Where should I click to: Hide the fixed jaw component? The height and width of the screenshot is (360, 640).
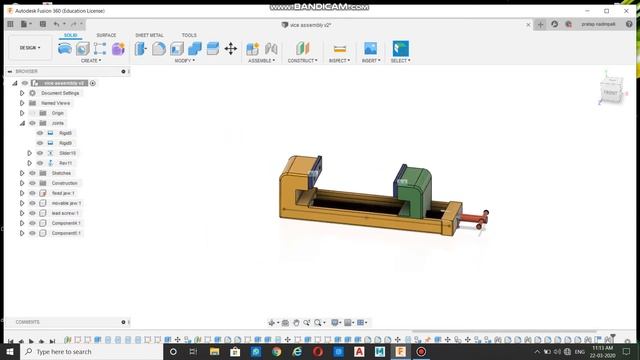click(32, 193)
